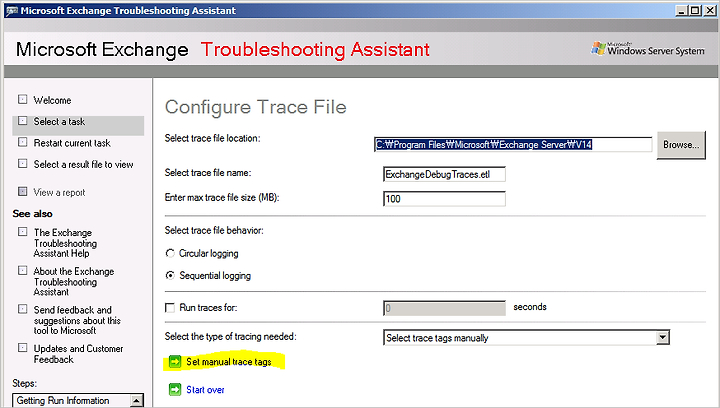720x408 pixels.
Task: Open Updates and Customer Feedback link
Action: [79, 354]
